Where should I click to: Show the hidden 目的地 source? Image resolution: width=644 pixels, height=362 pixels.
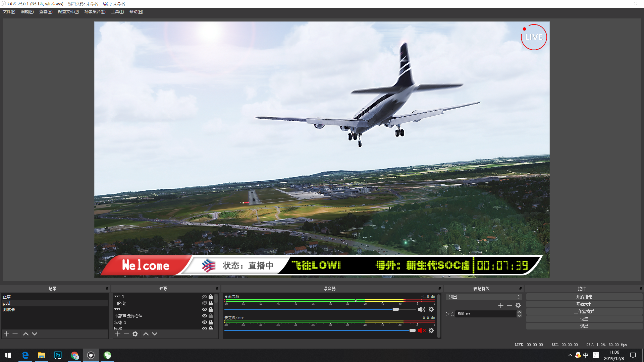click(x=204, y=303)
